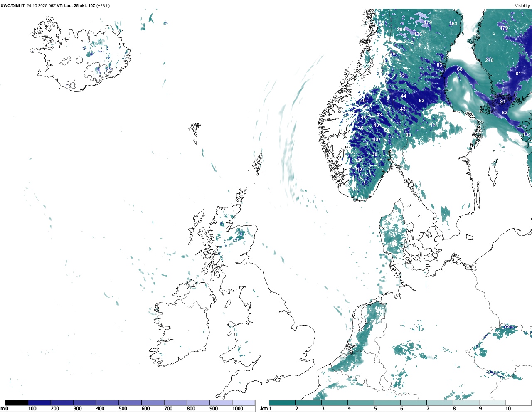The image size is (532, 412).
Task: Click the 800–900 m legend swatch
Action: pyautogui.click(x=198, y=402)
